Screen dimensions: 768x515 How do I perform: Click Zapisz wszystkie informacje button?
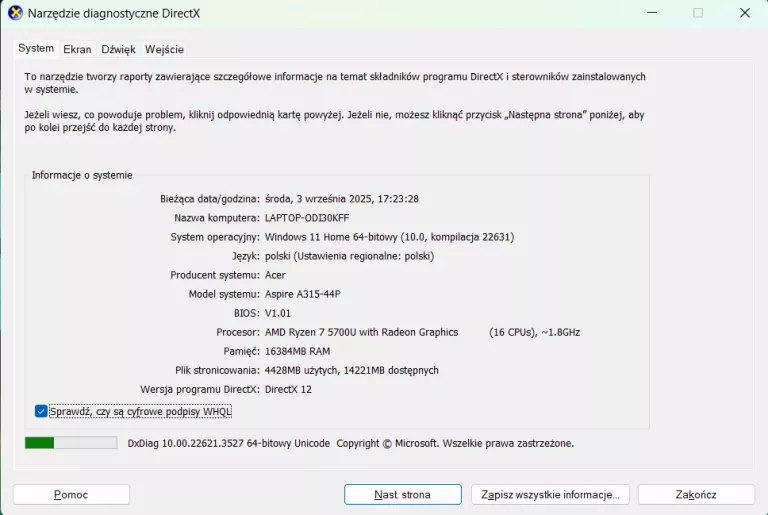pos(549,495)
